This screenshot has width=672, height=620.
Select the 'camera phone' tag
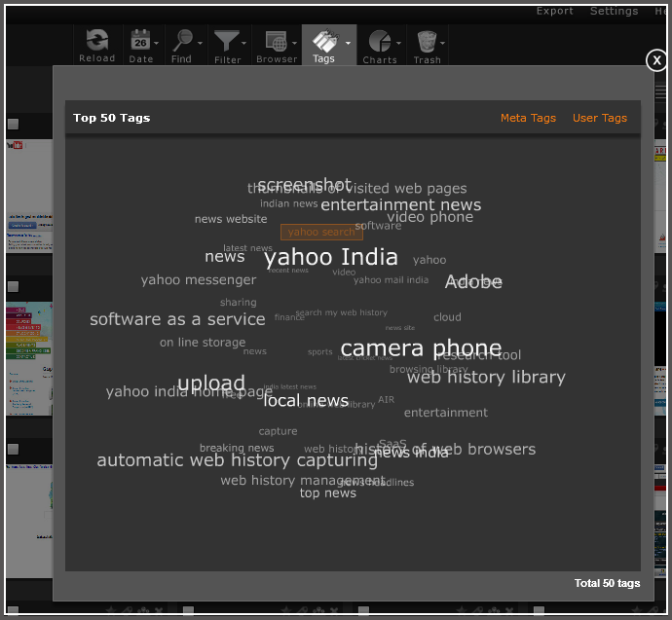421,348
